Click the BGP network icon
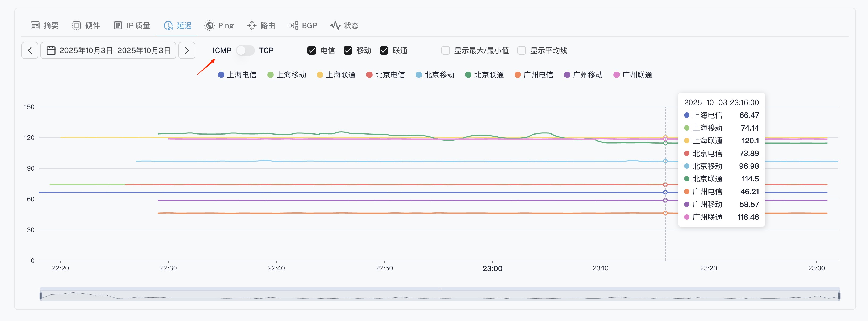This screenshot has height=321, width=868. click(293, 25)
